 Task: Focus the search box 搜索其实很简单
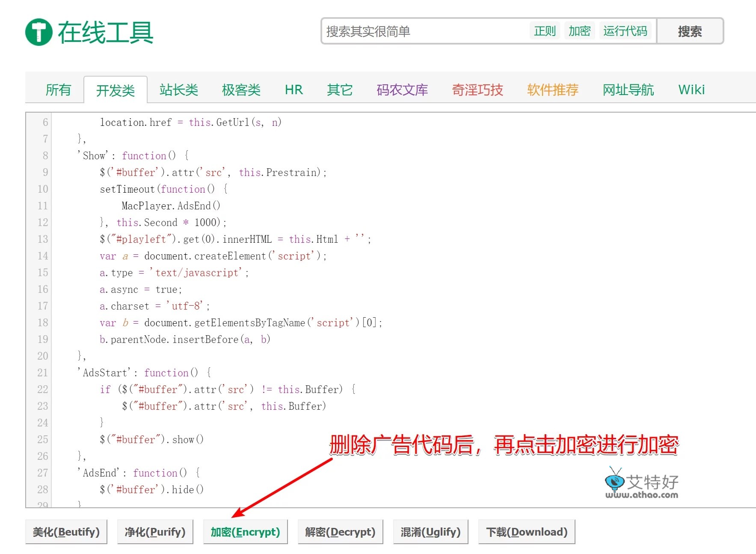[424, 31]
